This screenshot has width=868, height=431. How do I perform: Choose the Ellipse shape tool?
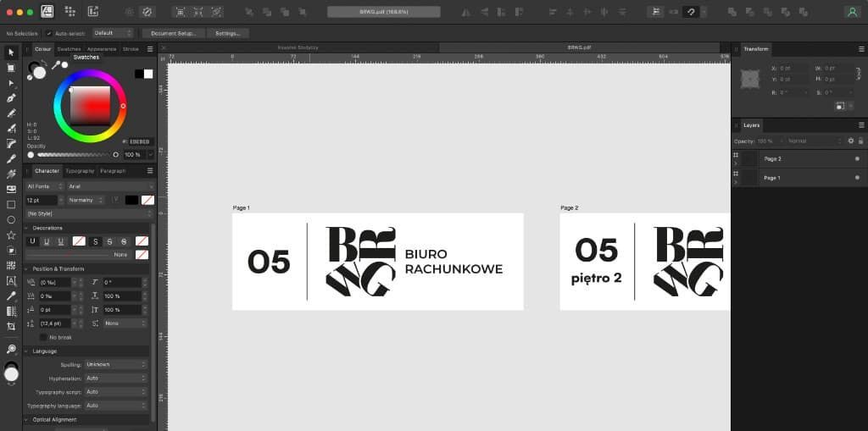click(11, 219)
